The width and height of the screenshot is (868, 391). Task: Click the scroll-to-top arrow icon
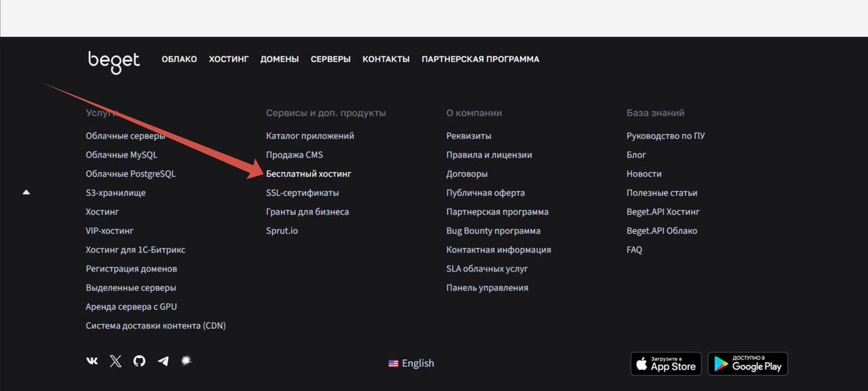[26, 192]
